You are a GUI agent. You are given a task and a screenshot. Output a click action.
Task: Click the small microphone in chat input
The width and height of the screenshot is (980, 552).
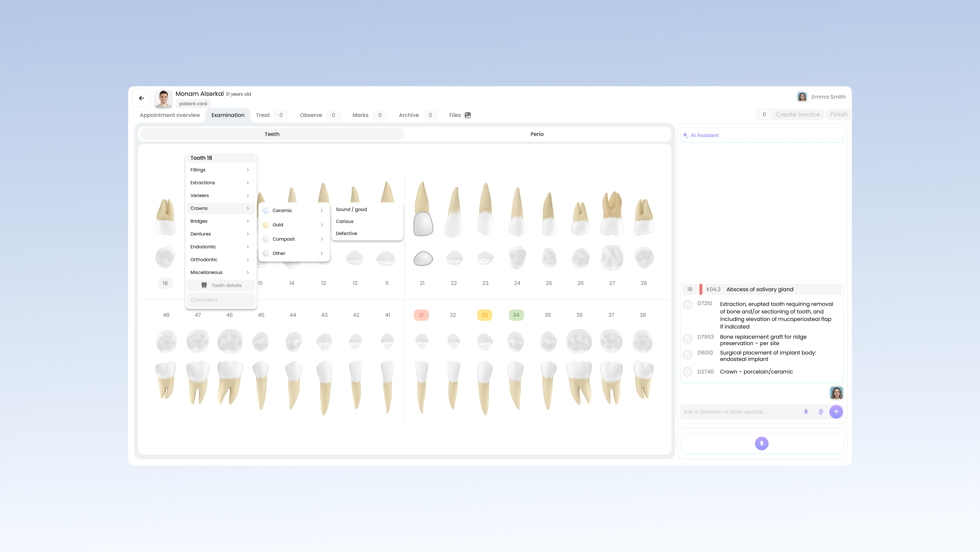point(806,411)
